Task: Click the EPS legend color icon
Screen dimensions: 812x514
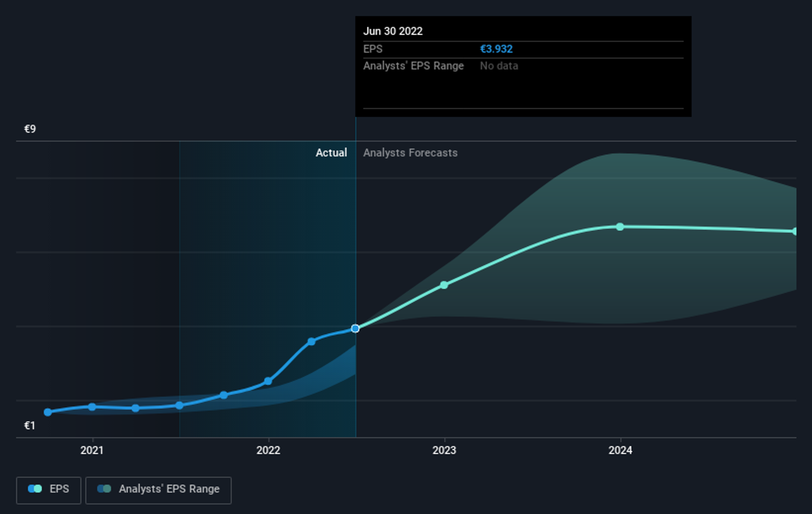Action: click(35, 489)
